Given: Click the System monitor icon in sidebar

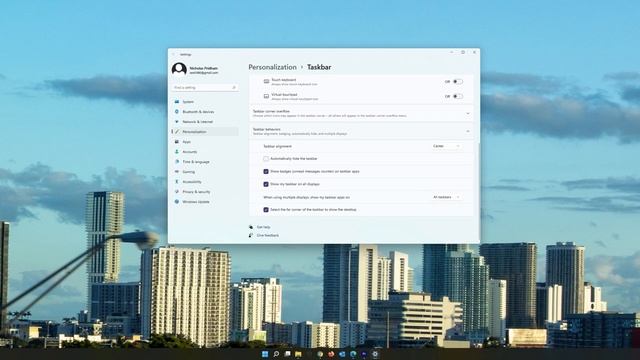Looking at the screenshot, I should coord(177,101).
